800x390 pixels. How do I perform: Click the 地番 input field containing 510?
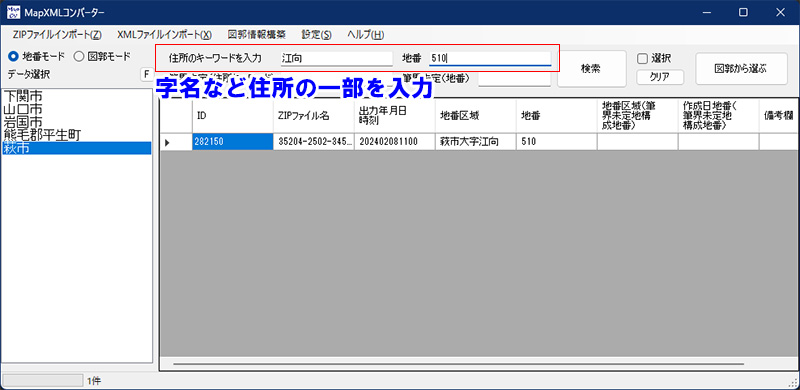point(490,58)
